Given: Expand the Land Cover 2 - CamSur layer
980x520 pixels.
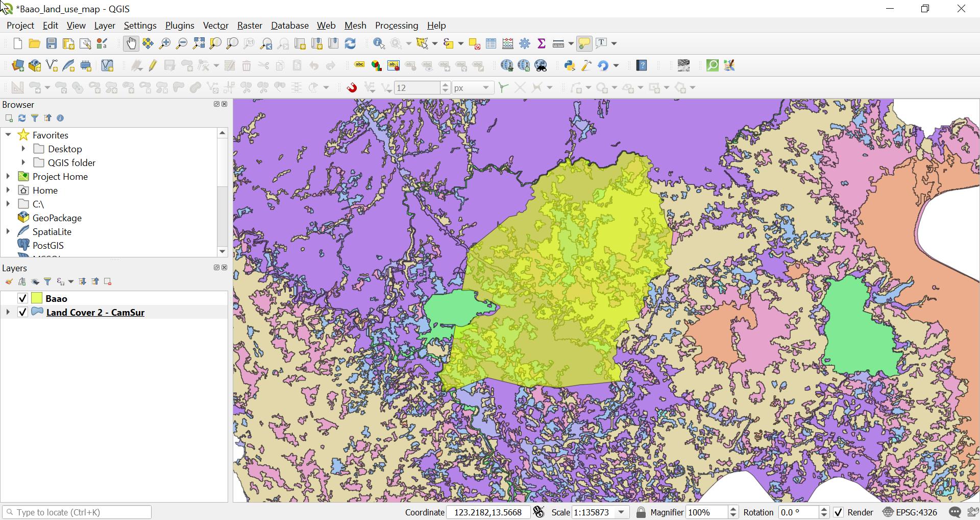Looking at the screenshot, I should 8,312.
